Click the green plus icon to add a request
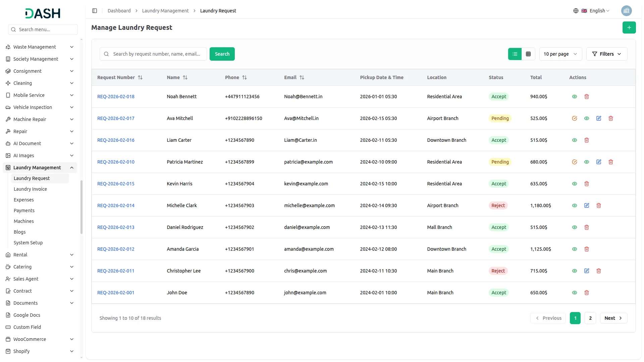 pyautogui.click(x=629, y=27)
